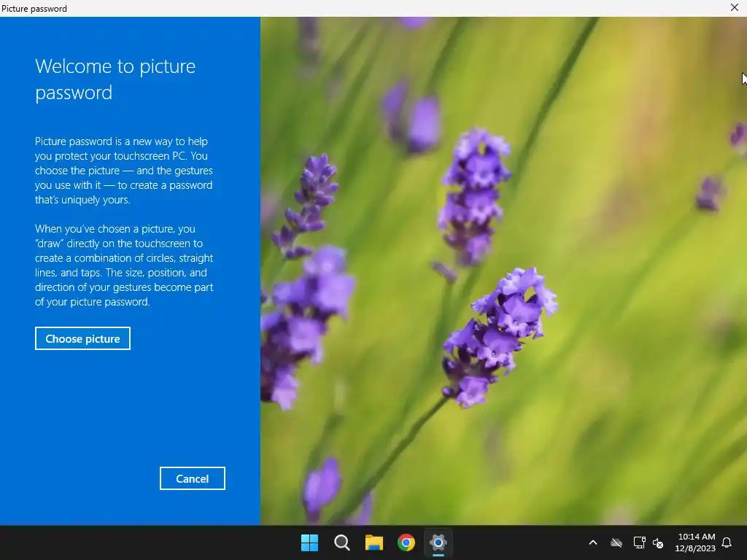Show hidden system tray icons
The height and width of the screenshot is (560, 747).
point(592,542)
